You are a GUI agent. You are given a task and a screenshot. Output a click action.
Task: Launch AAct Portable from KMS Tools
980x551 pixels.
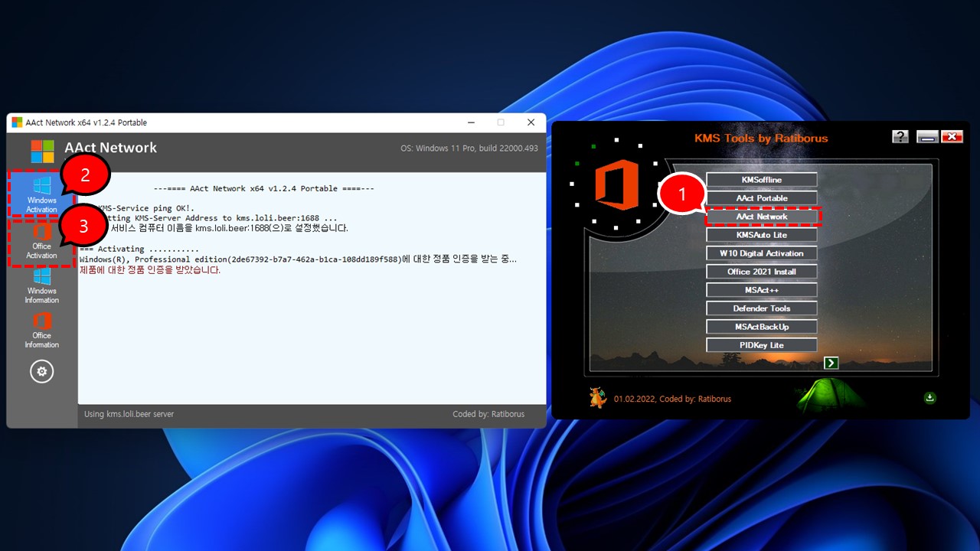tap(762, 198)
